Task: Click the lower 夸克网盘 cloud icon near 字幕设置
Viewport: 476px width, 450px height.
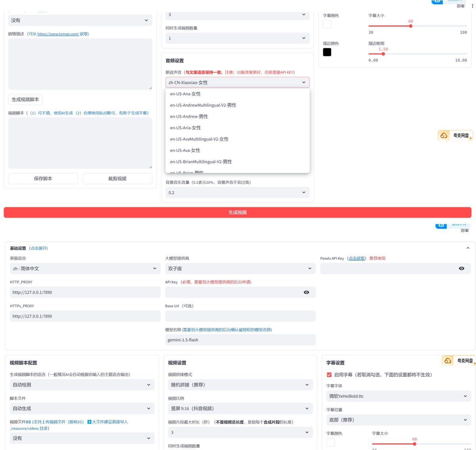Action: pos(448,361)
